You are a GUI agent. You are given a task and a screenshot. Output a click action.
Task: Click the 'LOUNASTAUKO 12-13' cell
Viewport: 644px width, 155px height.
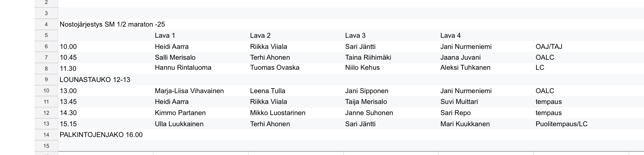click(x=95, y=80)
